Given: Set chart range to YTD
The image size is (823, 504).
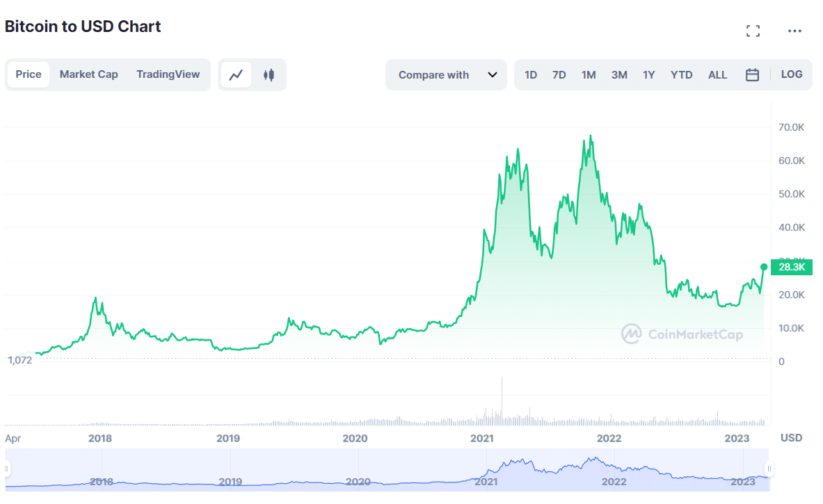Looking at the screenshot, I should click(x=681, y=75).
